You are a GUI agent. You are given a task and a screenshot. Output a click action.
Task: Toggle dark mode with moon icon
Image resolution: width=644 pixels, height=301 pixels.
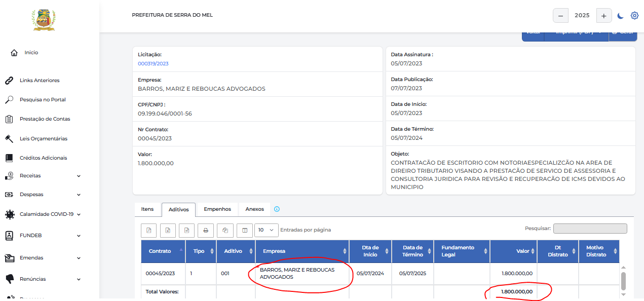[621, 16]
